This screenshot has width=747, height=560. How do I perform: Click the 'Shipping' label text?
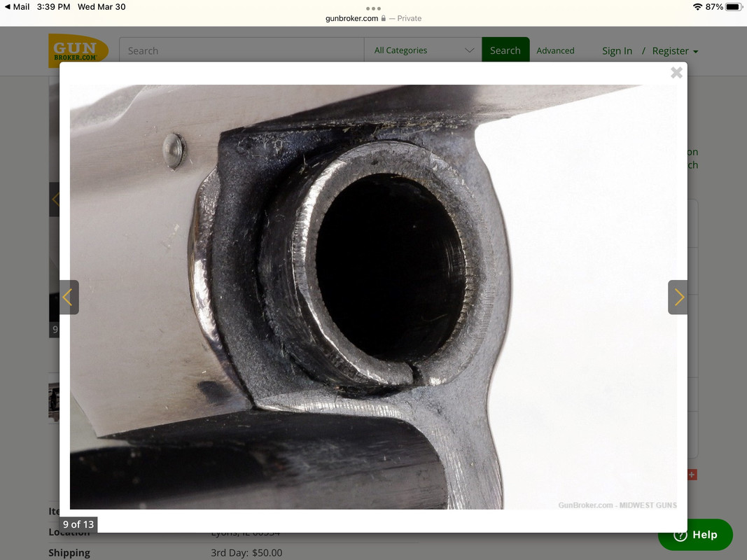coord(69,553)
